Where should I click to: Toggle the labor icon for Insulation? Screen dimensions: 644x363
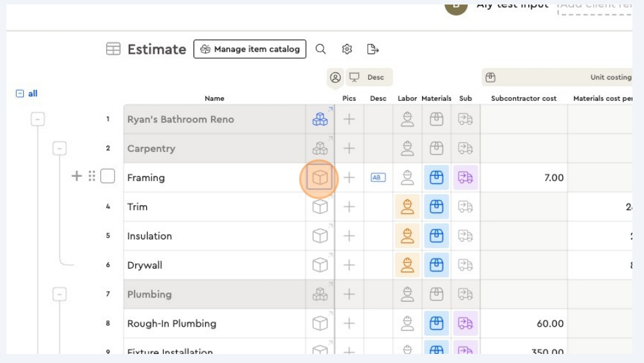point(407,236)
